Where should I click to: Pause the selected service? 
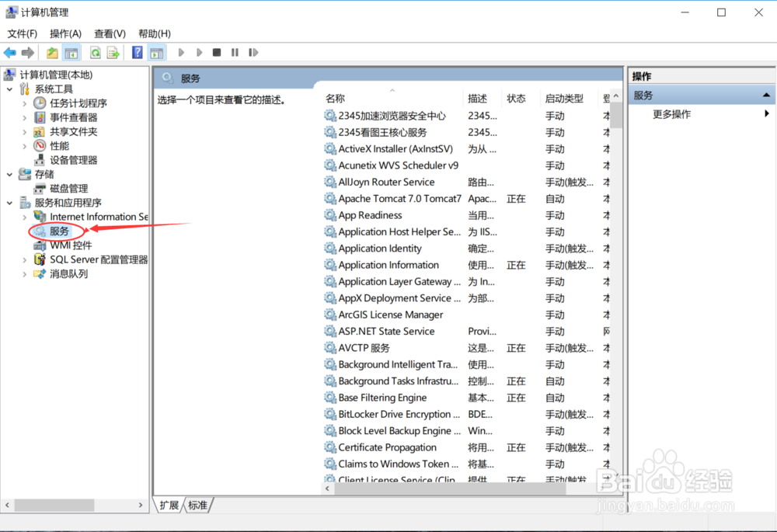pos(235,52)
